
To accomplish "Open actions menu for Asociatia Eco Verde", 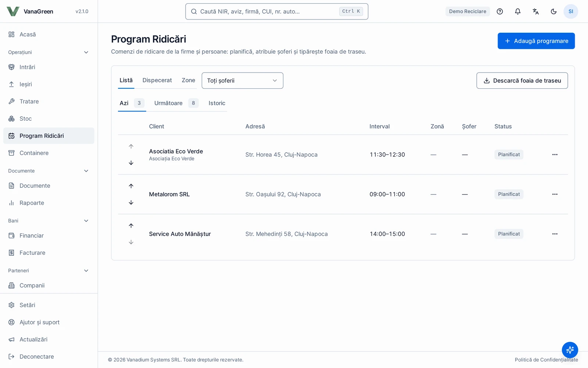I will coord(555,155).
